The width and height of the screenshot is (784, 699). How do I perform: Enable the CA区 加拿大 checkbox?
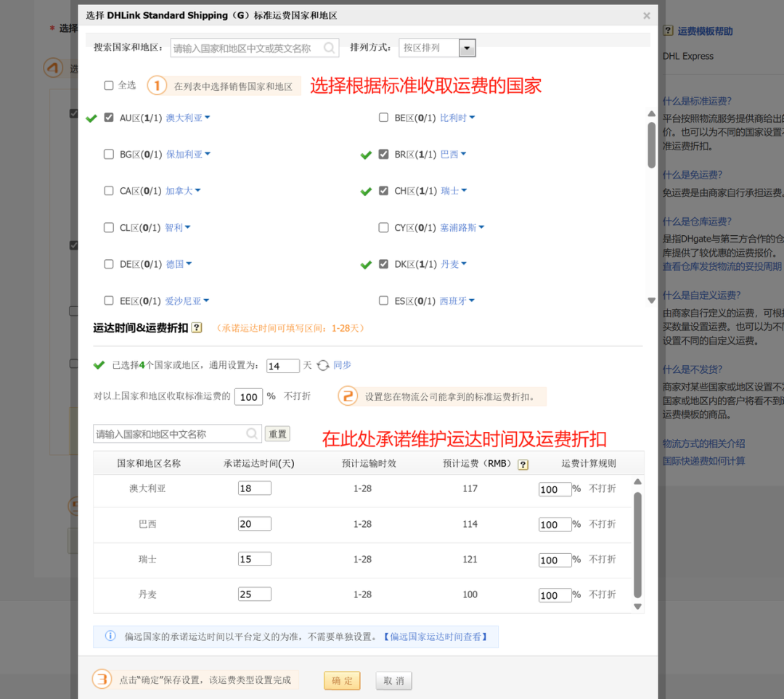point(109,191)
